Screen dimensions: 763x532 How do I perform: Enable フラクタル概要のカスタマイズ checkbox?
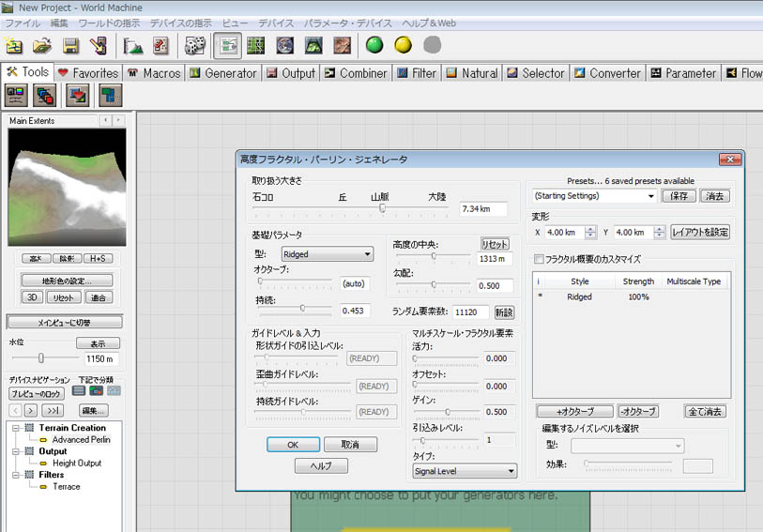pos(539,259)
